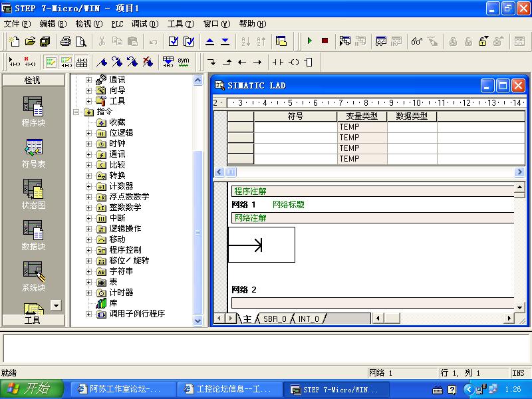Click the Save project icon

pos(45,41)
